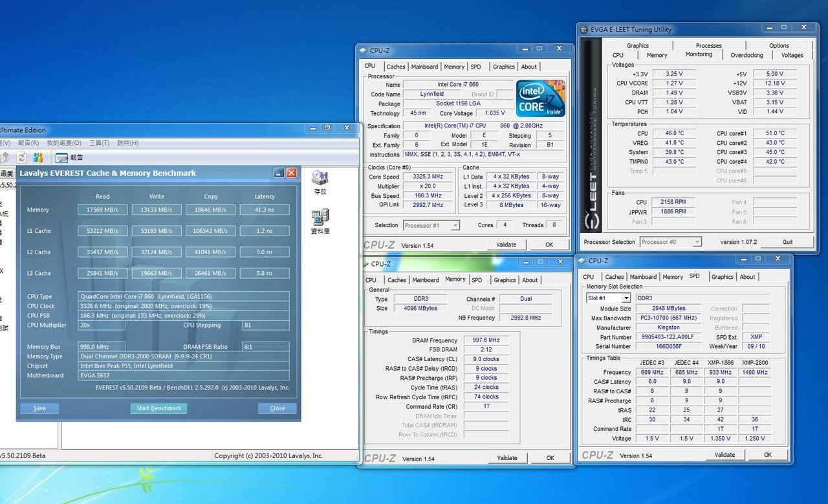The width and height of the screenshot is (828, 504).
Task: Click title bar icon of CPU-Z Memory window
Action: pyautogui.click(x=364, y=264)
